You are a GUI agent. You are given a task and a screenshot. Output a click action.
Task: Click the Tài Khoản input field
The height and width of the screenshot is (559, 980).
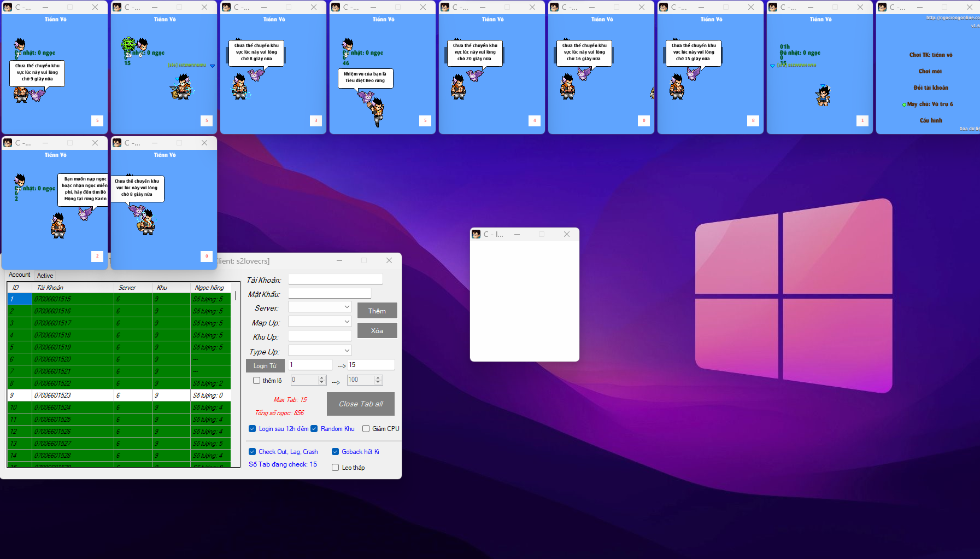pos(335,279)
